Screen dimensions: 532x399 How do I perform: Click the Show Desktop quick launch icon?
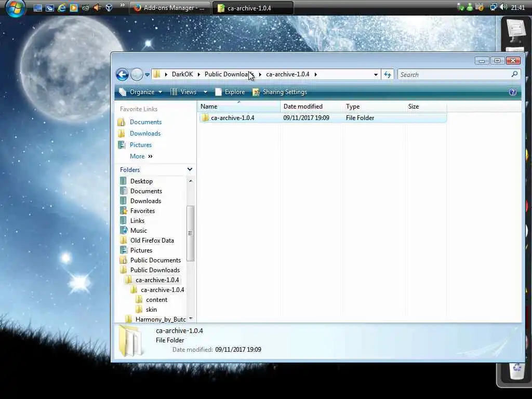[x=37, y=8]
